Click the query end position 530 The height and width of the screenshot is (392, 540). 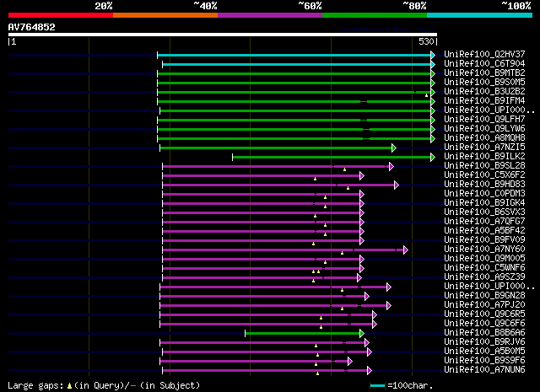tap(426, 41)
